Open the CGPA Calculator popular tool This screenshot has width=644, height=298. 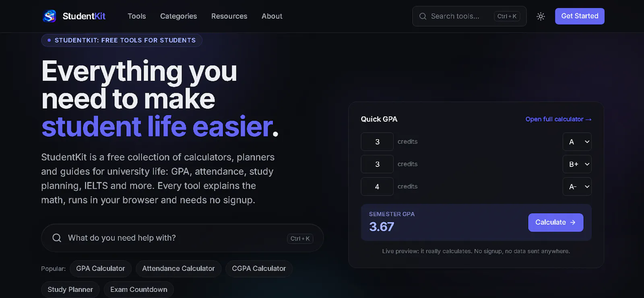(259, 269)
